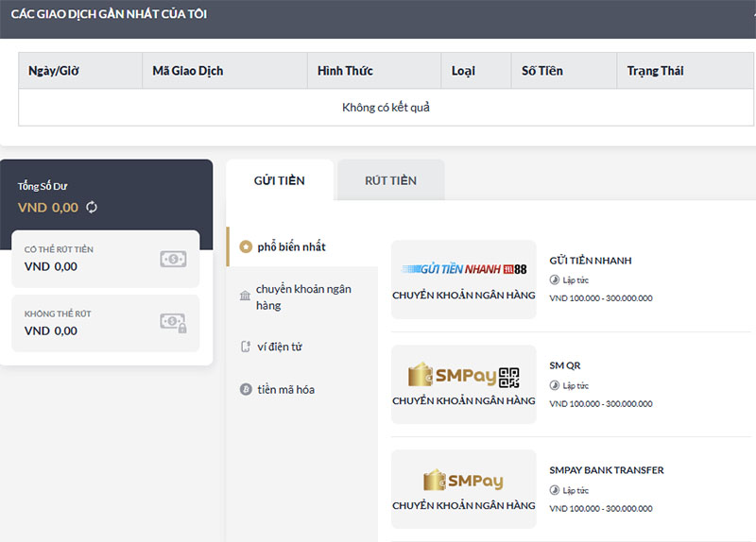Open chuyển khoản ngân hàng category

click(302, 297)
